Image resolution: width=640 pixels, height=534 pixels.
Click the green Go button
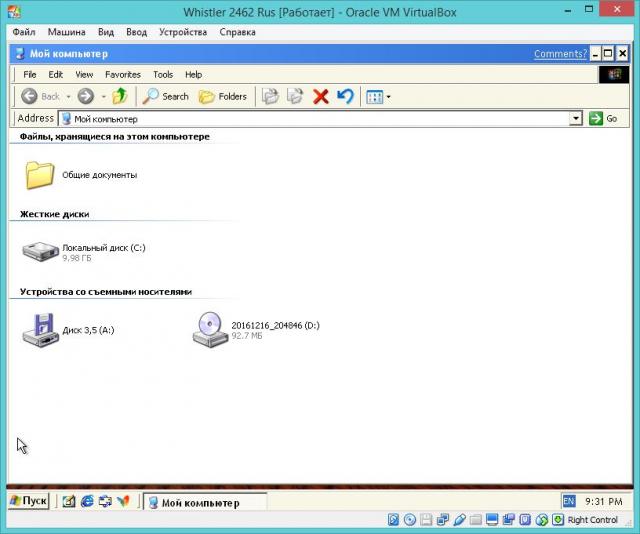[603, 118]
